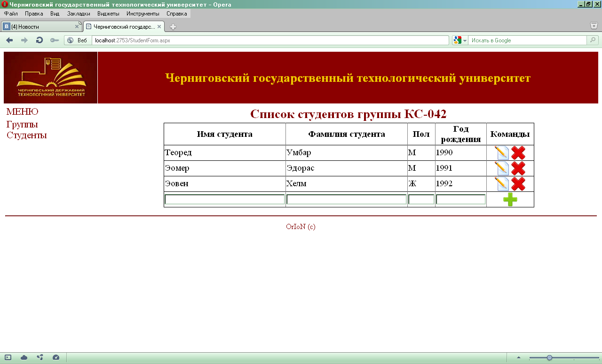The height and width of the screenshot is (364, 602).
Task: Click birth year 1990 cell
Action: (x=461, y=153)
